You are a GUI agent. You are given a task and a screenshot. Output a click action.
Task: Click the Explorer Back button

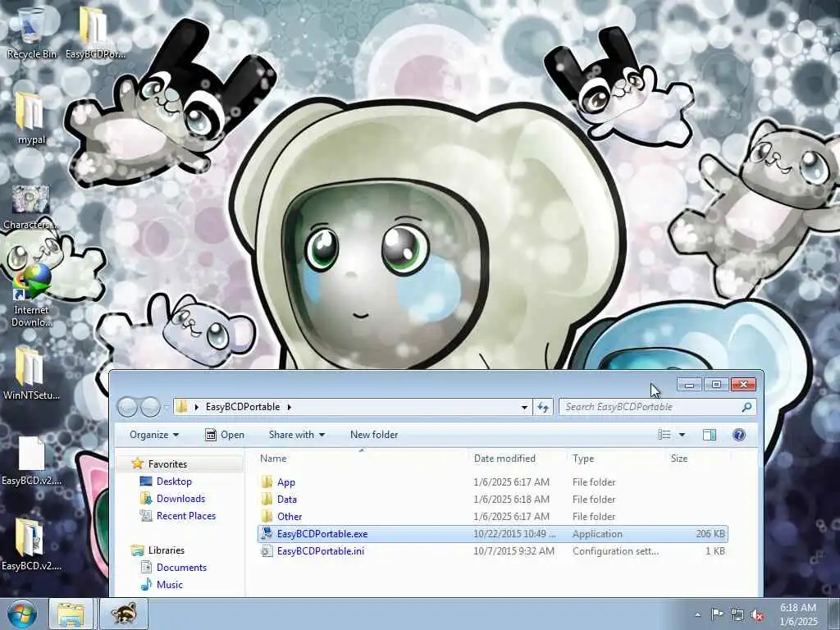pyautogui.click(x=127, y=407)
